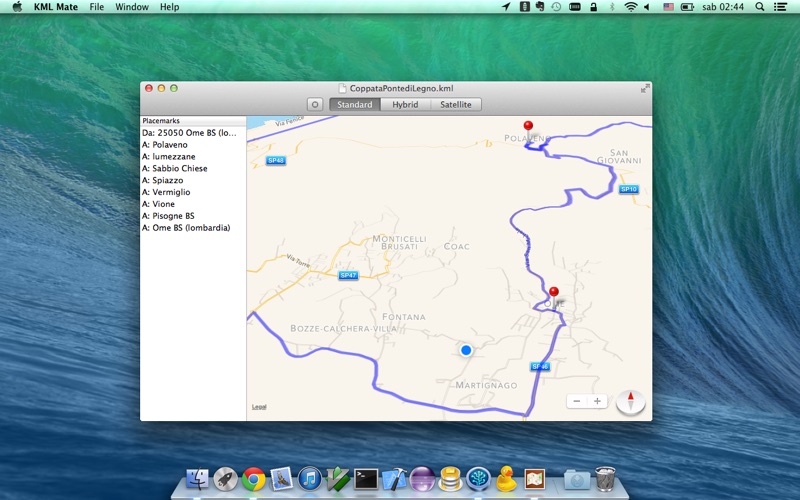
Task: Open the Apple menu
Action: [x=17, y=7]
